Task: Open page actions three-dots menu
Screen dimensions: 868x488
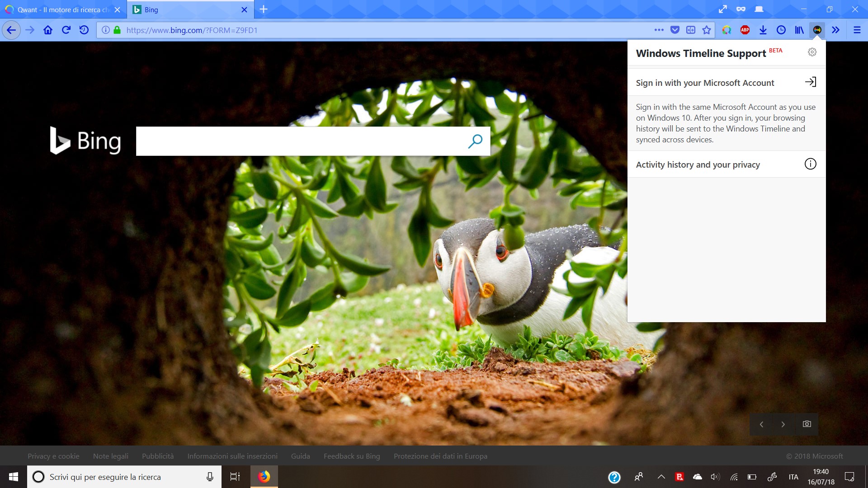Action: [659, 30]
